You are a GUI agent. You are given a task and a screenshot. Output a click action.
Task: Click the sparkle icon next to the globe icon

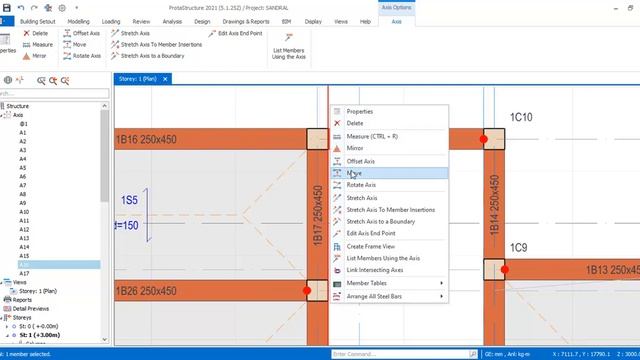click(x=20, y=80)
